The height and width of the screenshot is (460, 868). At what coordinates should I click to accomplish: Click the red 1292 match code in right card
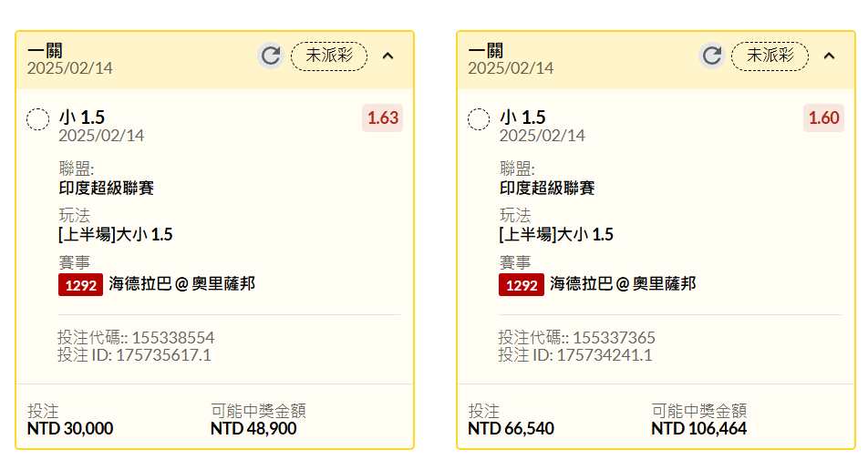tap(522, 285)
